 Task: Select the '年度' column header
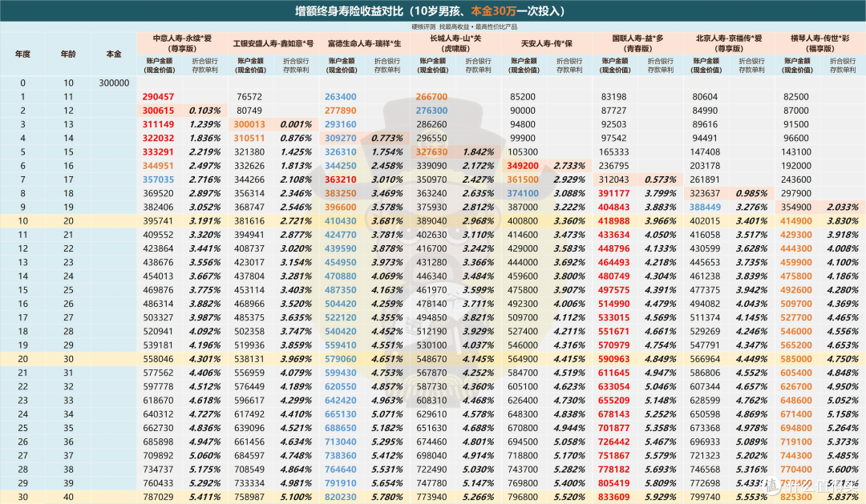[22, 54]
